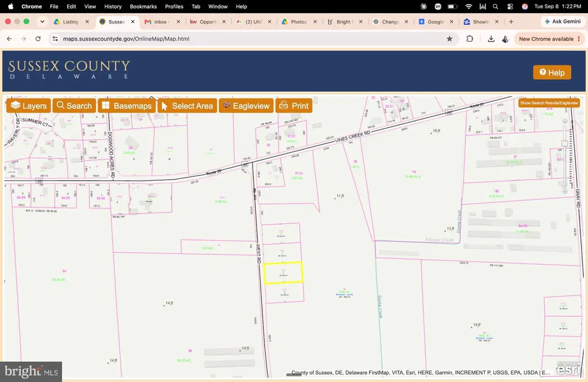The image size is (588, 382).
Task: Open the Layers panel
Action: 29,106
